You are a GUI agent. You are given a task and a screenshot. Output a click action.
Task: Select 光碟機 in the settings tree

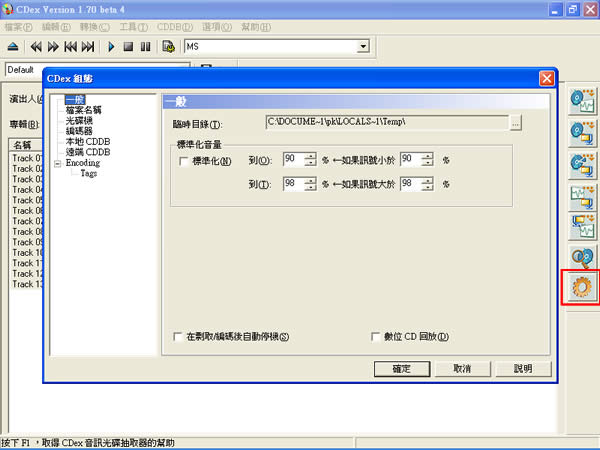[79, 121]
